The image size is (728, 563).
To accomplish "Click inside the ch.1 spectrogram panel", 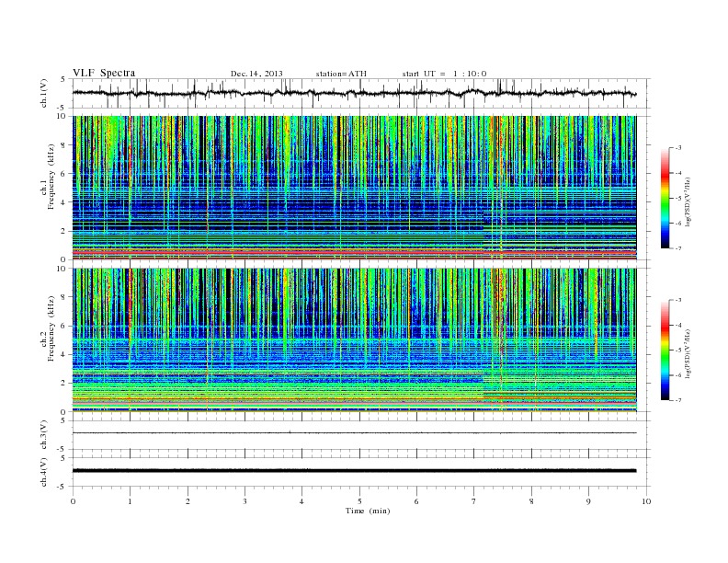I will pyautogui.click(x=354, y=188).
